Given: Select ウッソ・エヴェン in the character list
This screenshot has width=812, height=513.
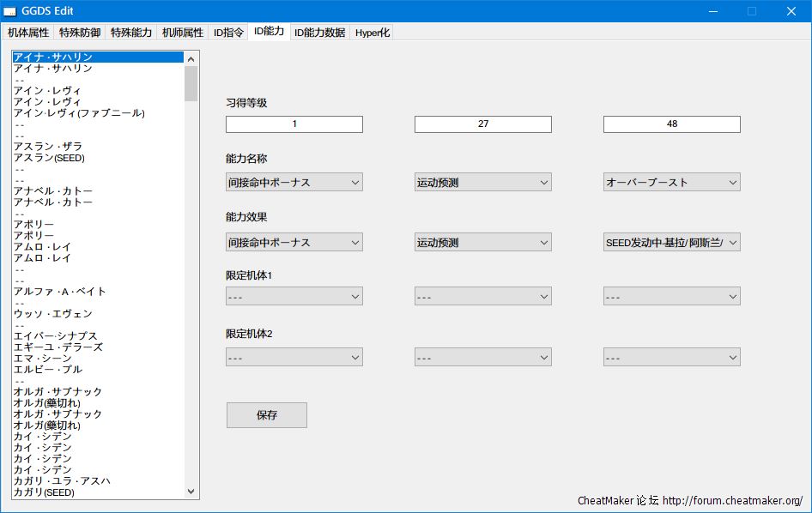Looking at the screenshot, I should pyautogui.click(x=52, y=314).
